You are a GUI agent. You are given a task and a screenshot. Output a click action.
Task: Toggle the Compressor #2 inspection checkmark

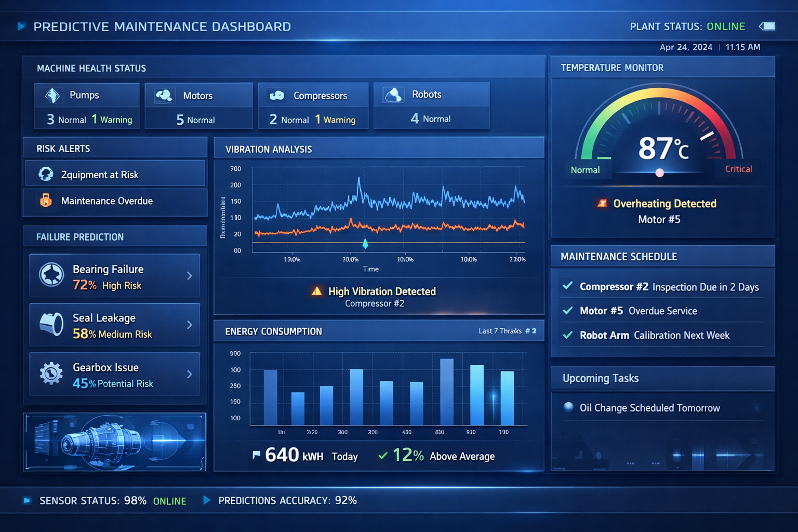coord(568,286)
